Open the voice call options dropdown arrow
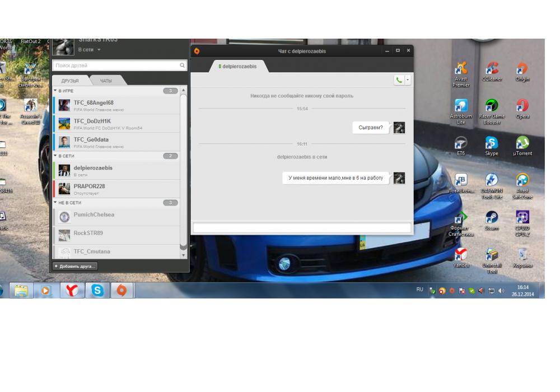Viewport: 560px width, 392px height. (x=408, y=80)
